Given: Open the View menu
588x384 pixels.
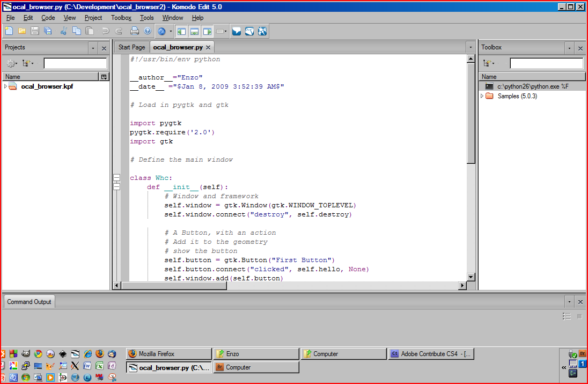Looking at the screenshot, I should pyautogui.click(x=69, y=18).
